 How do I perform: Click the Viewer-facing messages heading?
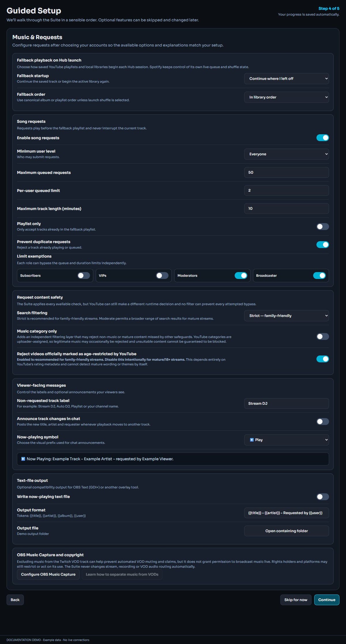(41, 385)
